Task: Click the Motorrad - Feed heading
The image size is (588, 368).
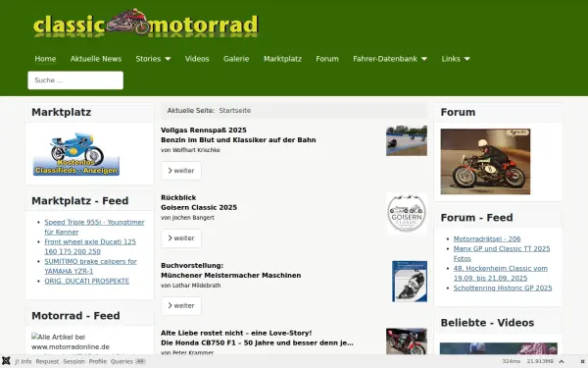Action: [75, 316]
